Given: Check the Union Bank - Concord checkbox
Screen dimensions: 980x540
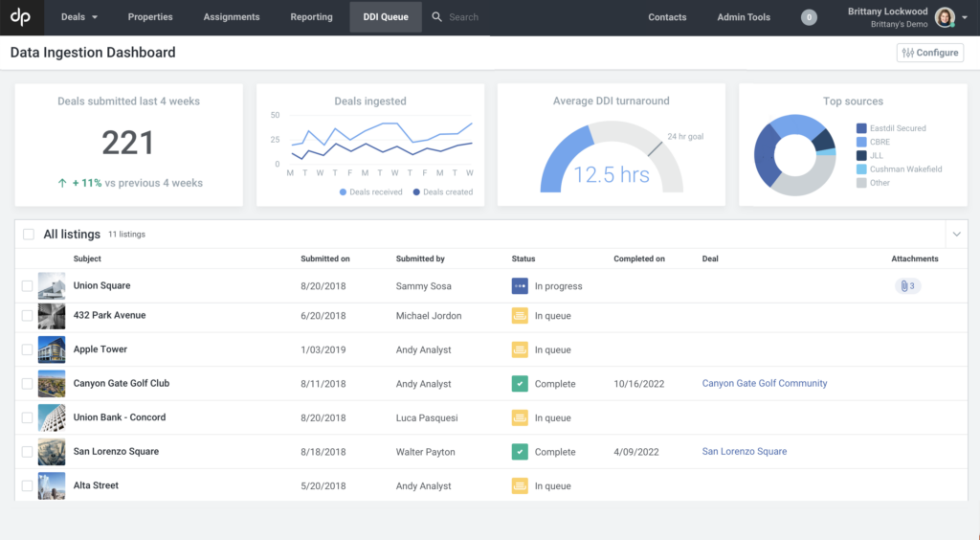Looking at the screenshot, I should coord(27,417).
